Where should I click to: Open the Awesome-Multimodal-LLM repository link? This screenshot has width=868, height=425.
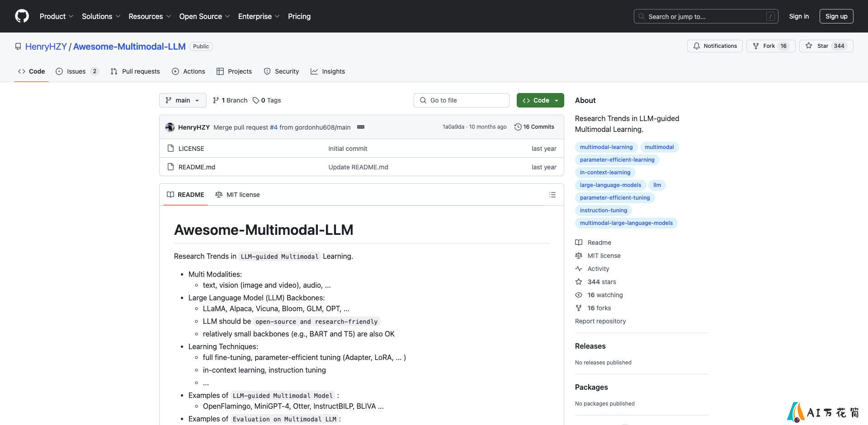pyautogui.click(x=129, y=47)
